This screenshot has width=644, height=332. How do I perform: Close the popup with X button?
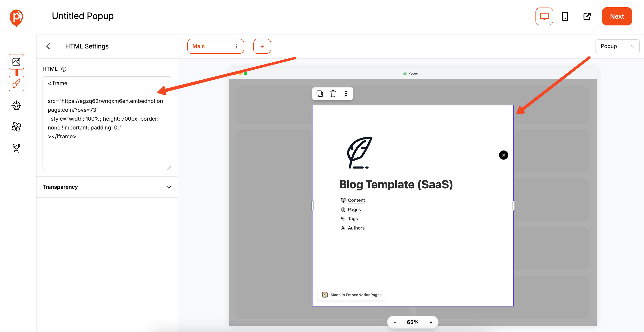coord(504,155)
